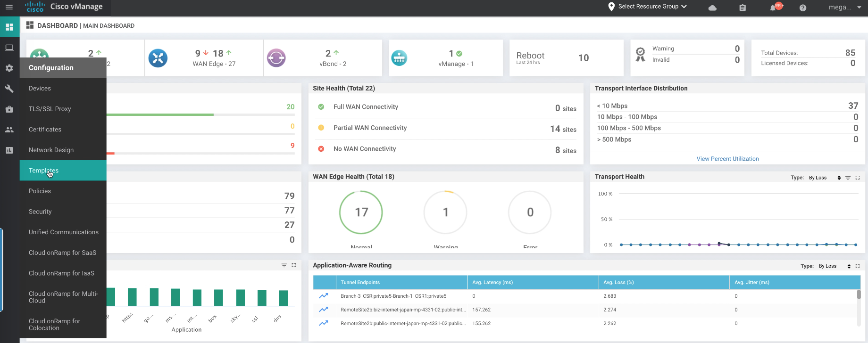Viewport: 868px width, 343px height.
Task: Sort by Avg. Latency (ms) column header
Action: [x=533, y=282]
